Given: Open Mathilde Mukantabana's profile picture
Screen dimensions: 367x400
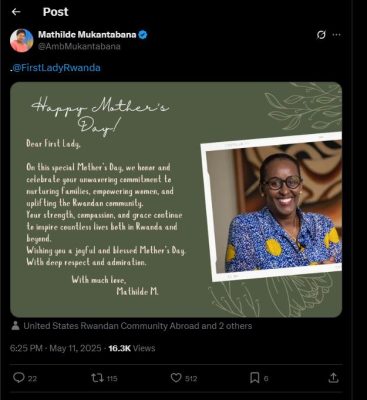Looking at the screenshot, I should coord(22,40).
